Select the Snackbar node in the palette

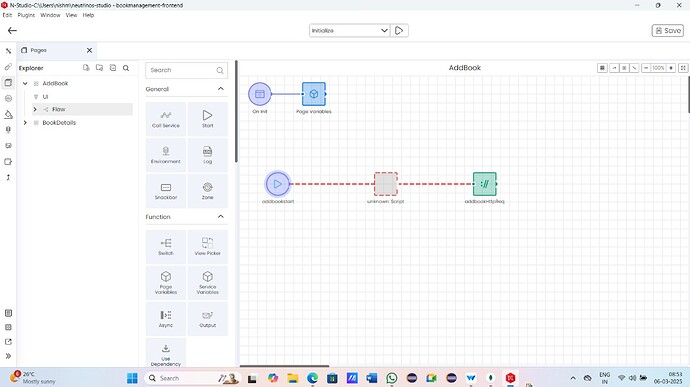pos(166,191)
